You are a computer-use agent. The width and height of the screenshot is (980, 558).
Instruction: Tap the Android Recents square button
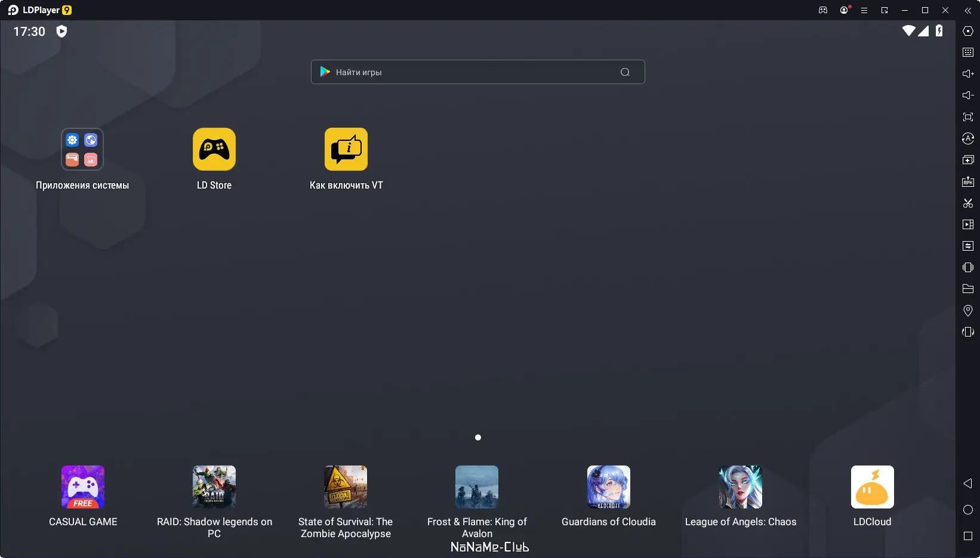pyautogui.click(x=968, y=536)
